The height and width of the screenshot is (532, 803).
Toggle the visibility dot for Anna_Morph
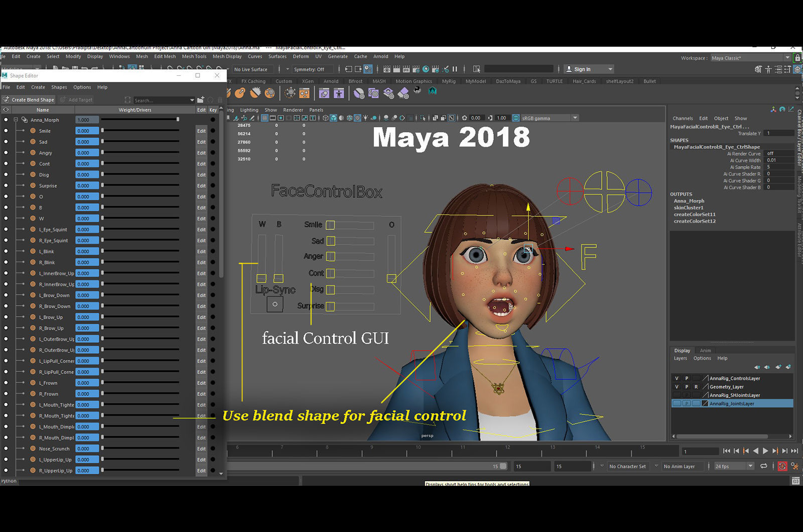coord(6,120)
